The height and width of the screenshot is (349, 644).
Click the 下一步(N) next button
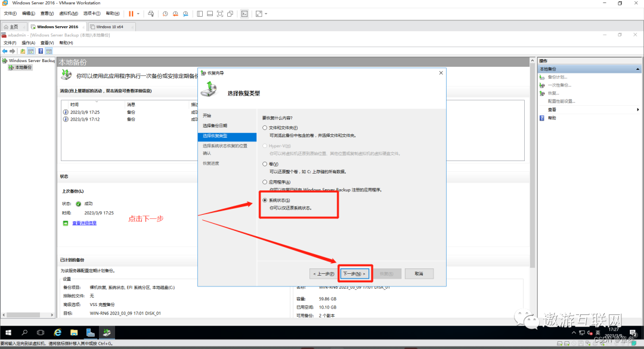click(354, 273)
